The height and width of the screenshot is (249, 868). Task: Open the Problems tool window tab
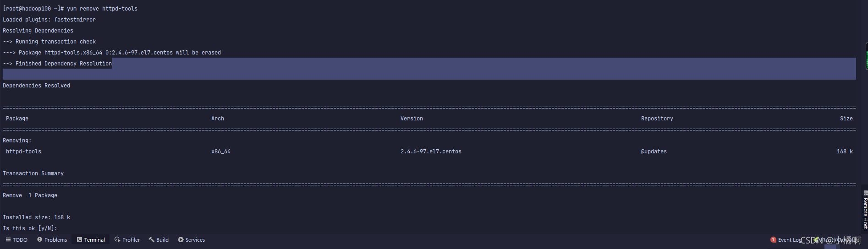click(x=52, y=240)
